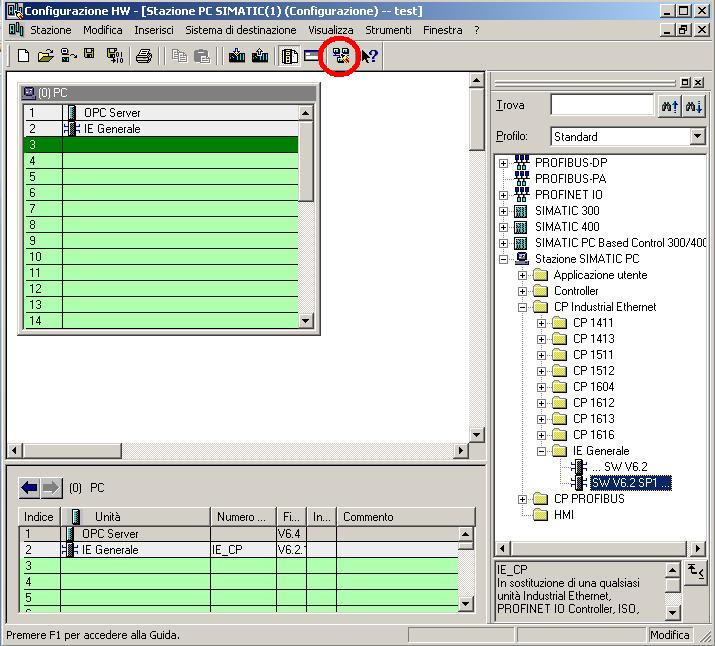Click the Indice column header

point(39,517)
